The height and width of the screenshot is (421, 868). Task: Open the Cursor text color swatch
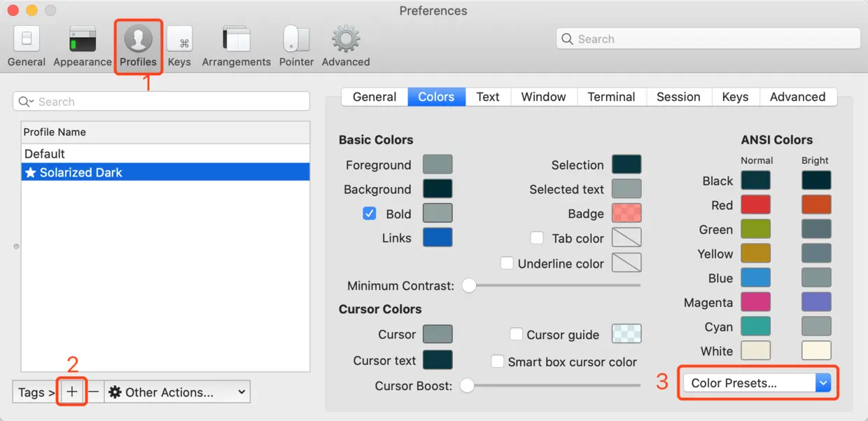coord(437,360)
